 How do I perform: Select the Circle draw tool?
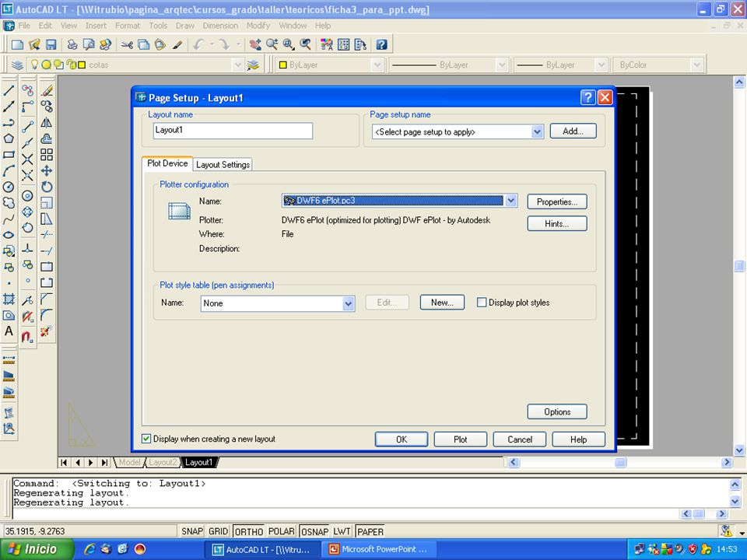(9, 187)
